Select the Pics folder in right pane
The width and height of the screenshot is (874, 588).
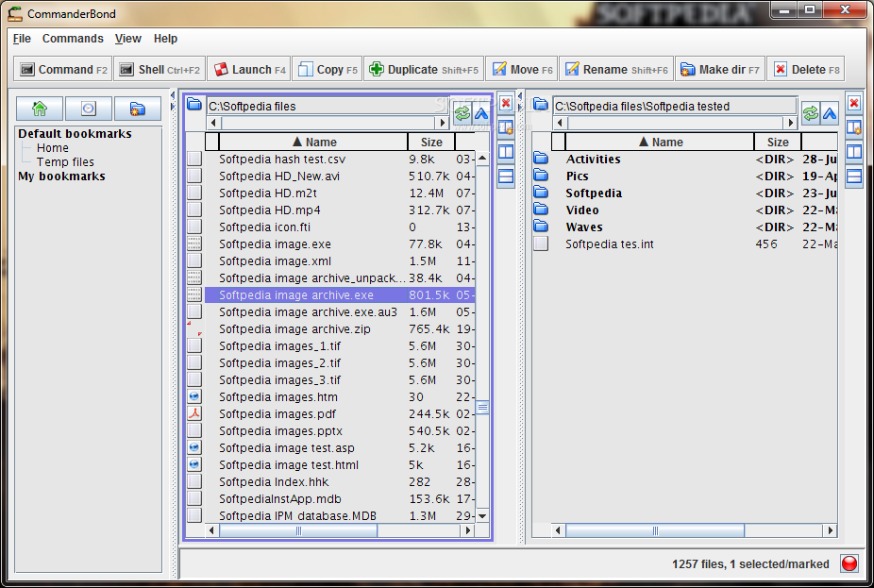tap(577, 176)
